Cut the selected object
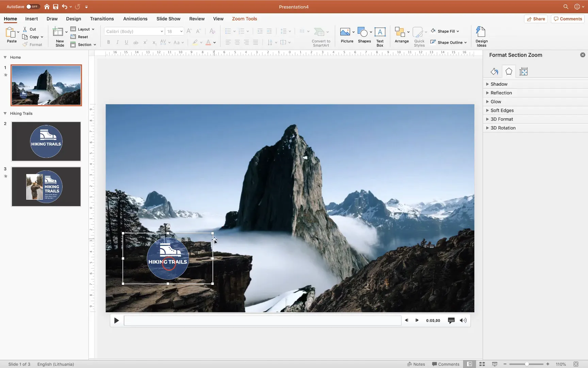Image resolution: width=588 pixels, height=368 pixels. point(30,29)
